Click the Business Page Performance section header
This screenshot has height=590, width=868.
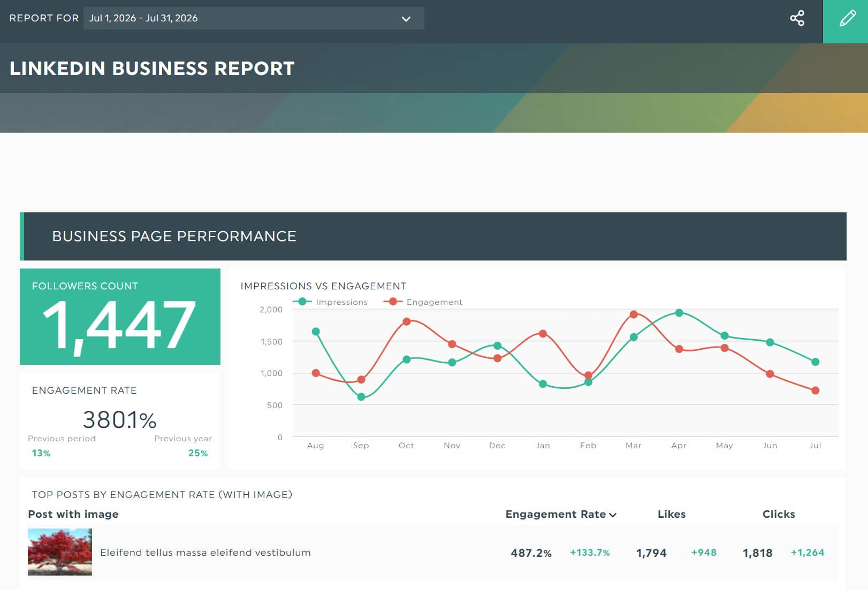pos(433,236)
